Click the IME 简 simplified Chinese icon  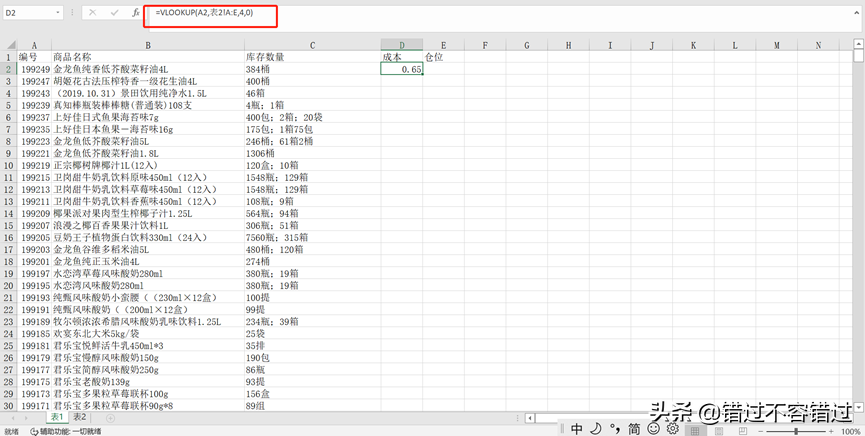[634, 428]
